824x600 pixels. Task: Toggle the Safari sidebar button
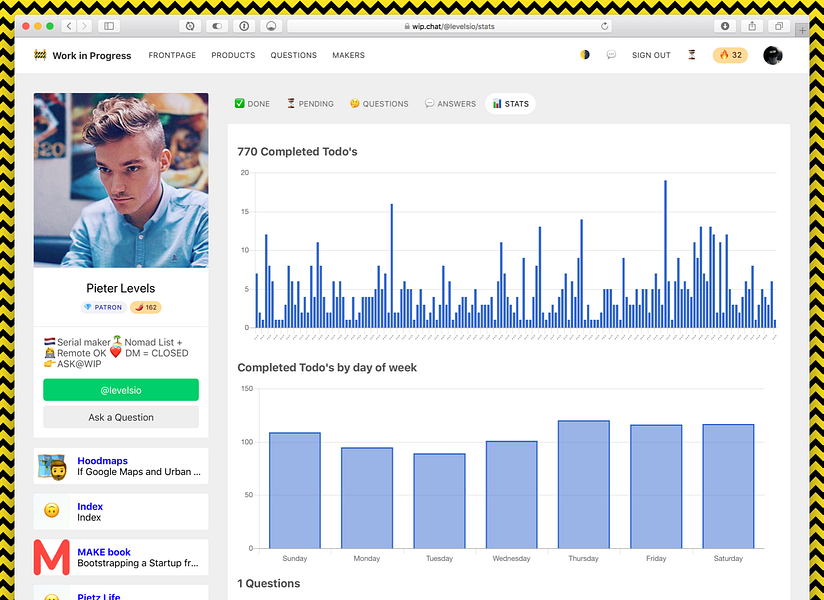[x=109, y=26]
